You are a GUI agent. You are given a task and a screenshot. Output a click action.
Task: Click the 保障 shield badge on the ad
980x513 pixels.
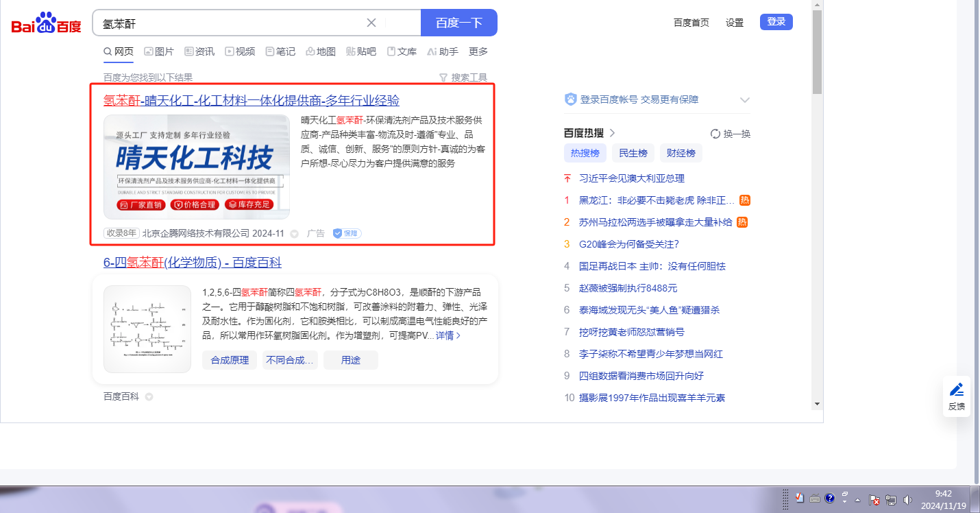(347, 233)
